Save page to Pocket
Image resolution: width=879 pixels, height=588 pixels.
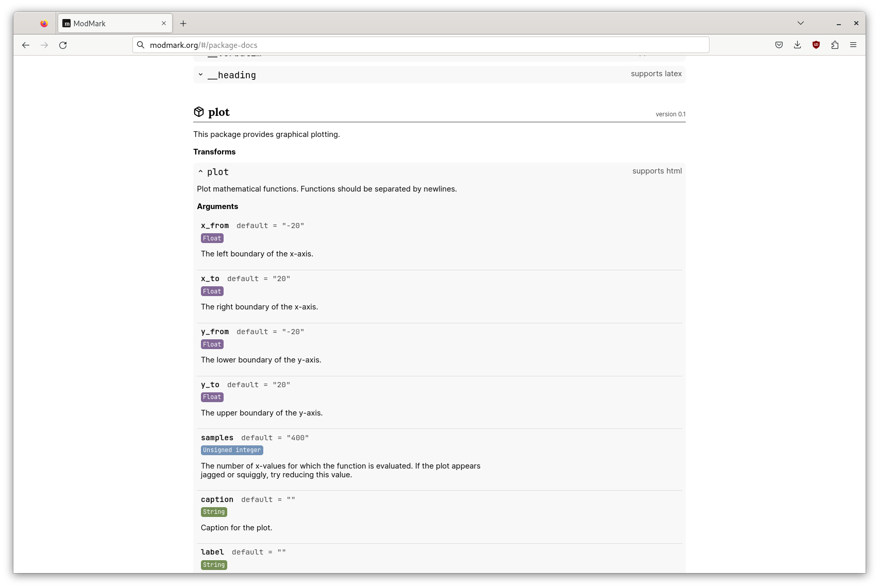(x=779, y=45)
